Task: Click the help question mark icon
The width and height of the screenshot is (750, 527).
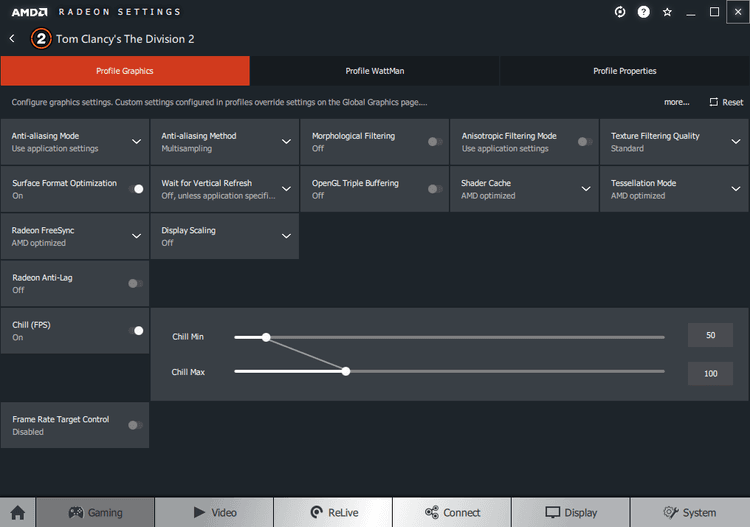Action: 644,12
